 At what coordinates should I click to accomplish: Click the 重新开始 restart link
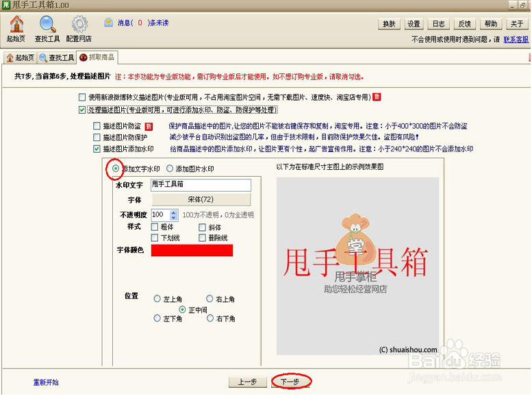(46, 382)
